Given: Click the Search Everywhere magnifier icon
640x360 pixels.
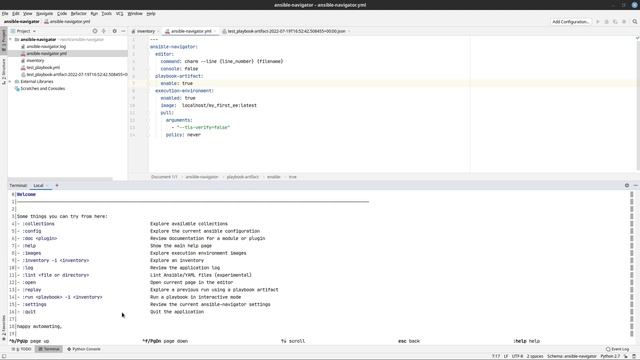Looking at the screenshot, I should (635, 22).
